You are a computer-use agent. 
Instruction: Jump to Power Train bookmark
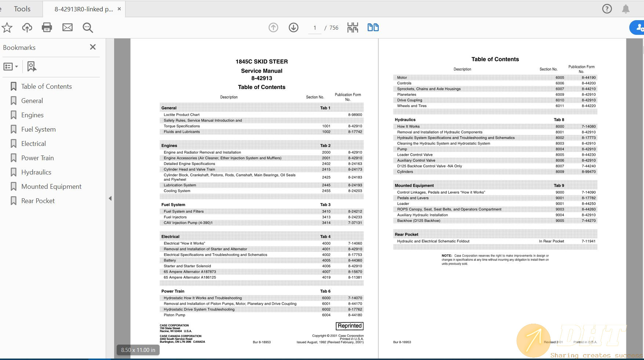[x=37, y=158]
